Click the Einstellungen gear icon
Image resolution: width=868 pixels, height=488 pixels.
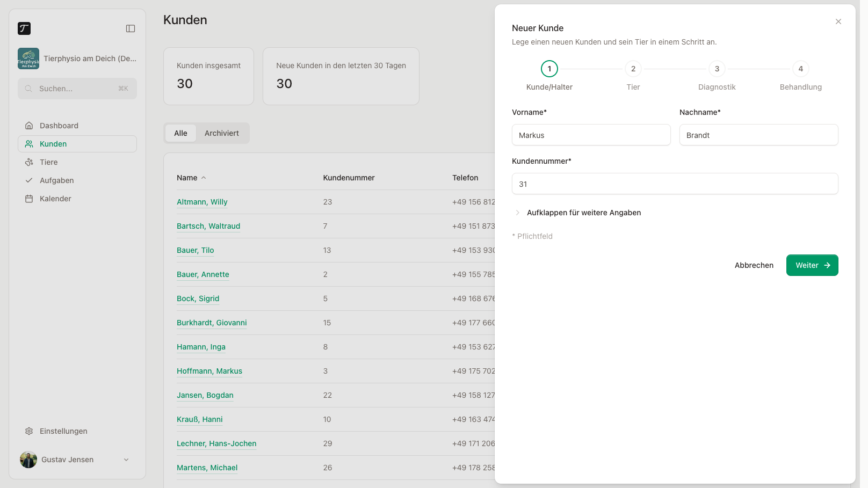point(29,431)
